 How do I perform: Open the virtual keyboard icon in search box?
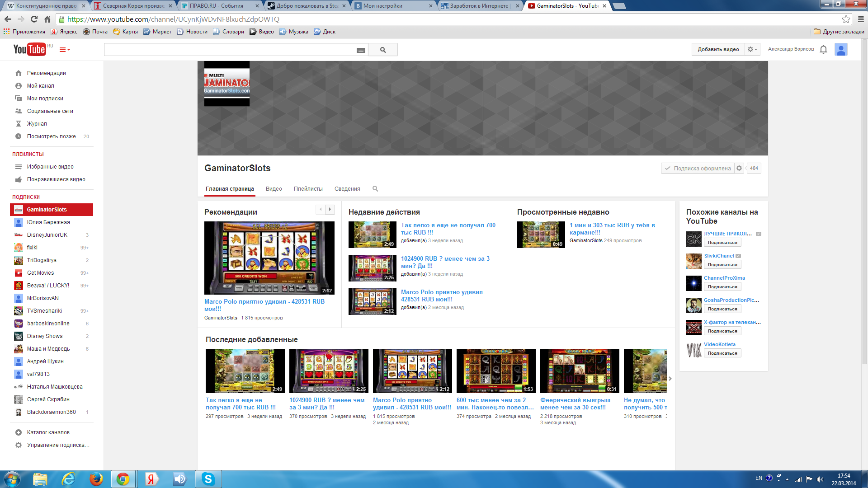coord(361,50)
